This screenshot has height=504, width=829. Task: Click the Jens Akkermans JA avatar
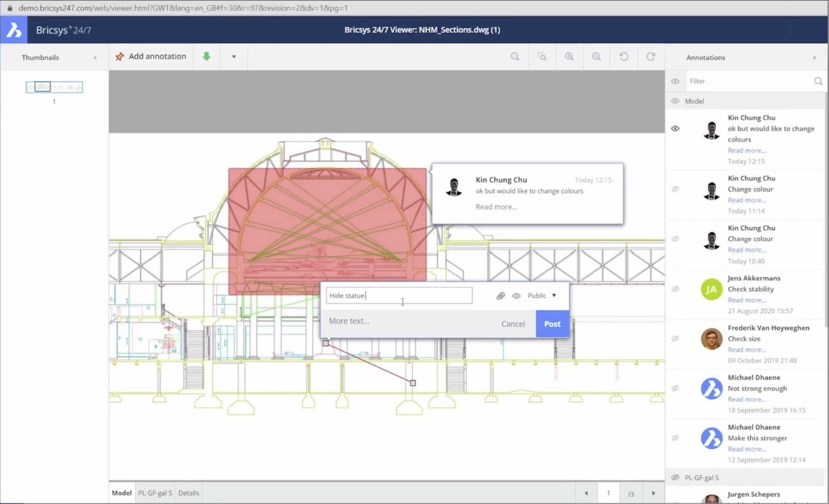click(x=712, y=289)
